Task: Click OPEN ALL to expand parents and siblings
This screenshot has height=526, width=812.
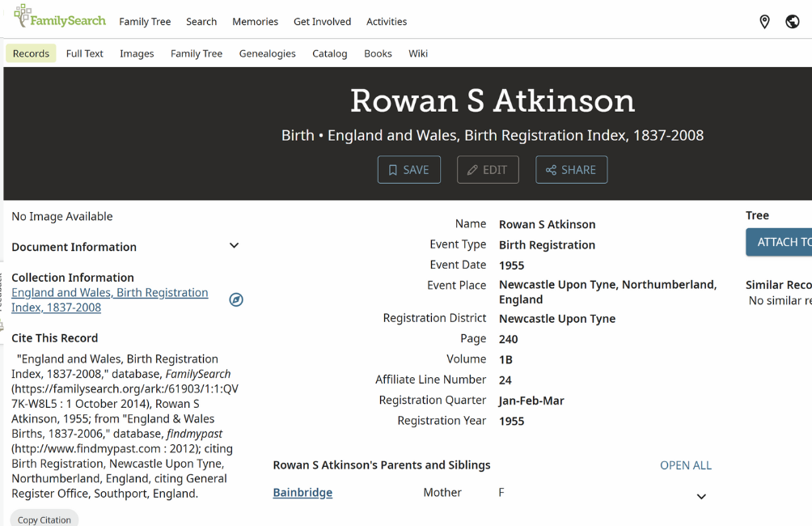Action: (685, 465)
